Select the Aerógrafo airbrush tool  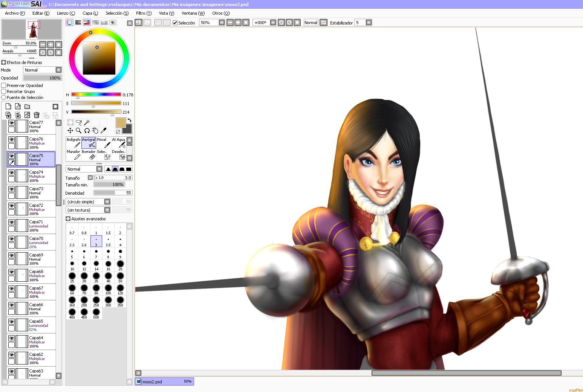[x=89, y=143]
